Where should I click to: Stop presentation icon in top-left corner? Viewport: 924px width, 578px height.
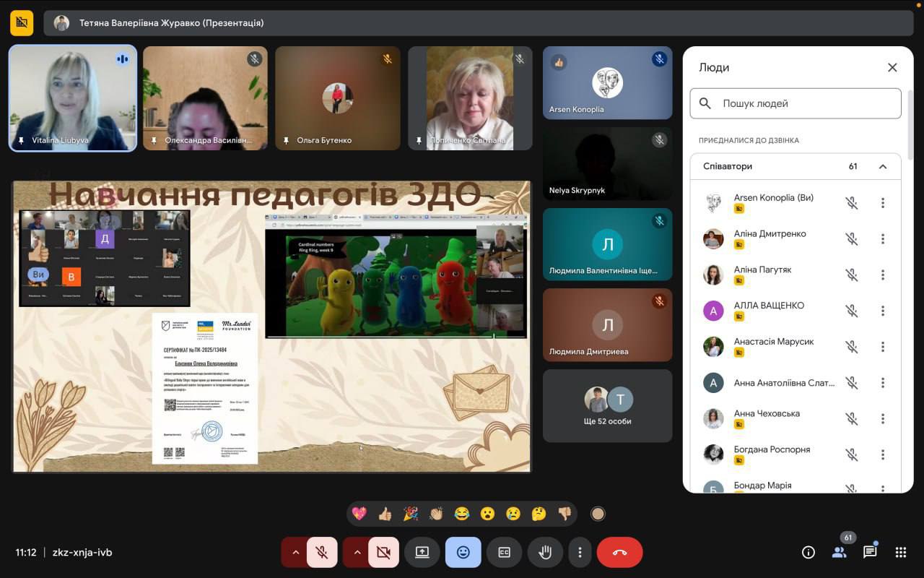pos(22,23)
